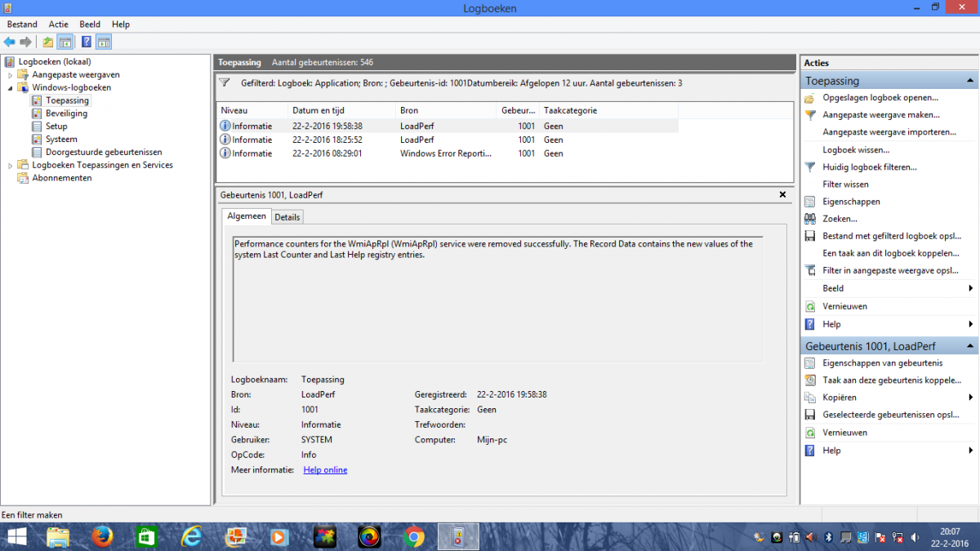Open the Windows Store taskbar icon
Image resolution: width=980 pixels, height=551 pixels.
(146, 537)
